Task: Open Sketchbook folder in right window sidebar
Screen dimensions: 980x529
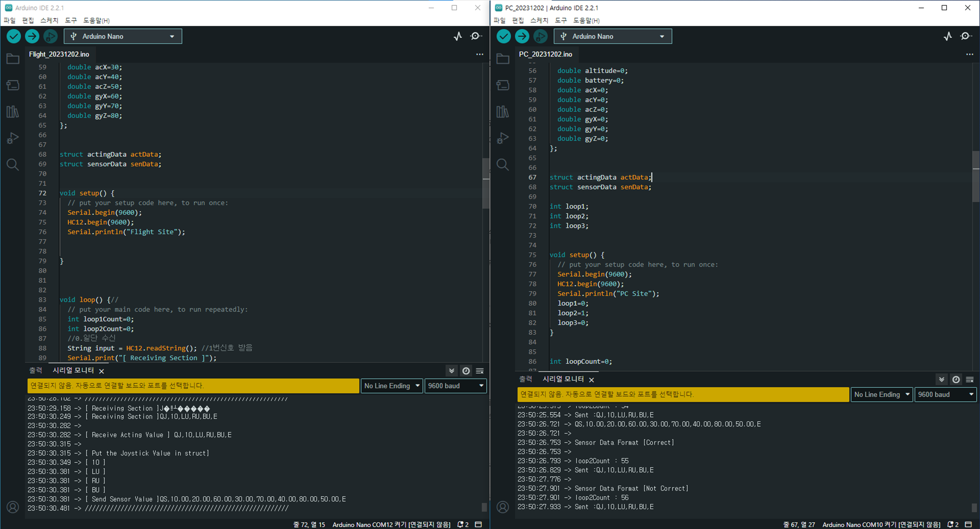Action: pyautogui.click(x=503, y=58)
